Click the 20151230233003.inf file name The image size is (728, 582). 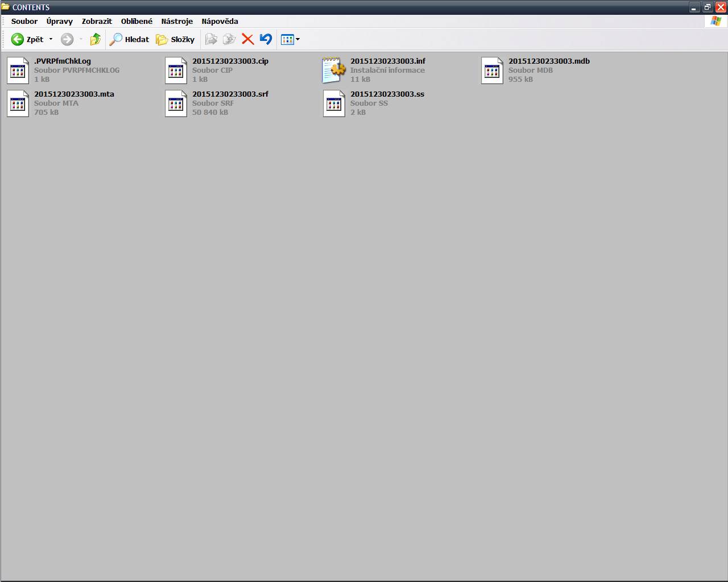388,61
